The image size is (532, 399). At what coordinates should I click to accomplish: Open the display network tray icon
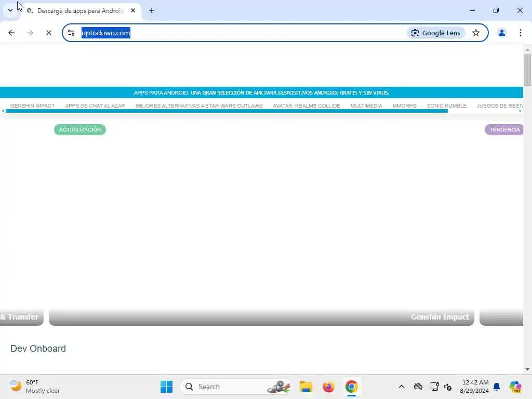[x=434, y=387]
